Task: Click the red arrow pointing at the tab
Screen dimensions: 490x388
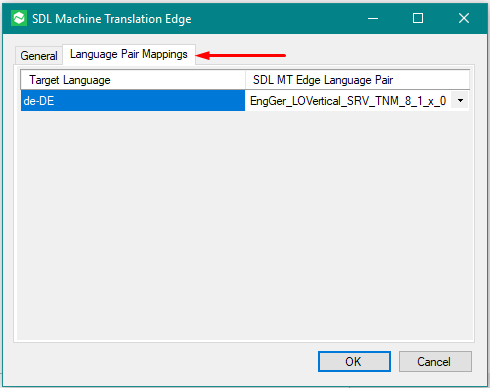Action: coord(241,55)
